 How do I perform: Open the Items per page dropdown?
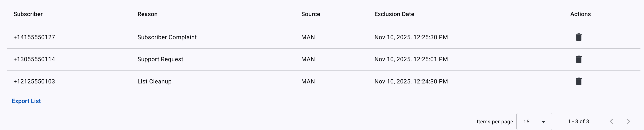tap(534, 121)
